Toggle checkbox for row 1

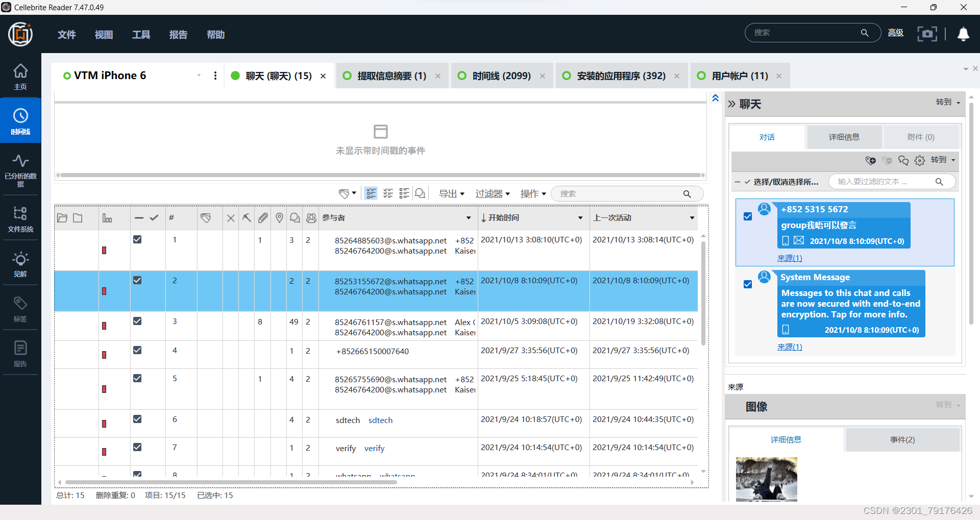pos(137,239)
